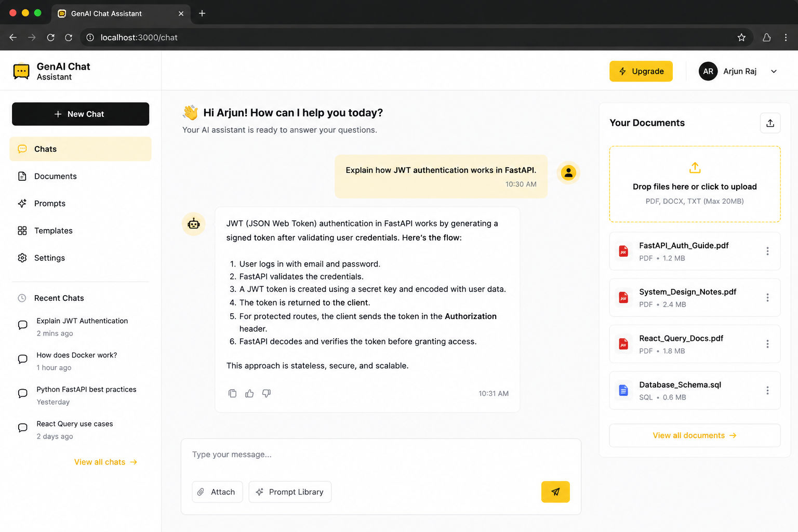Open Documents in sidebar
798x532 pixels.
pos(81,176)
